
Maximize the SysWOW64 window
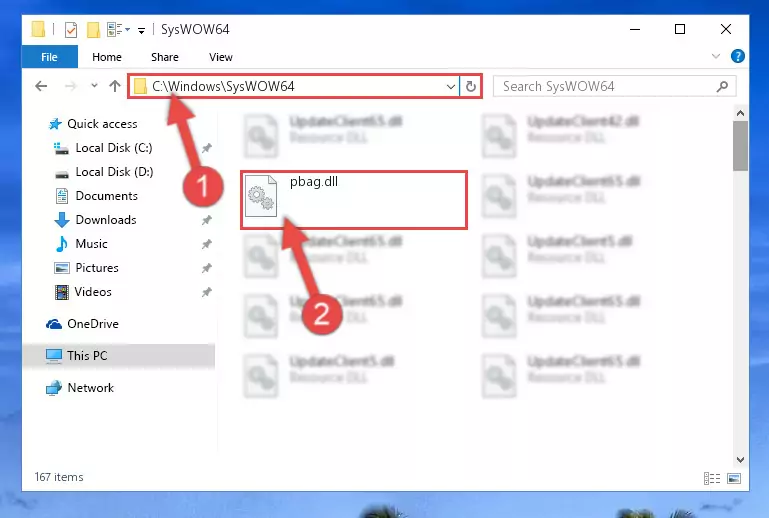click(x=680, y=29)
